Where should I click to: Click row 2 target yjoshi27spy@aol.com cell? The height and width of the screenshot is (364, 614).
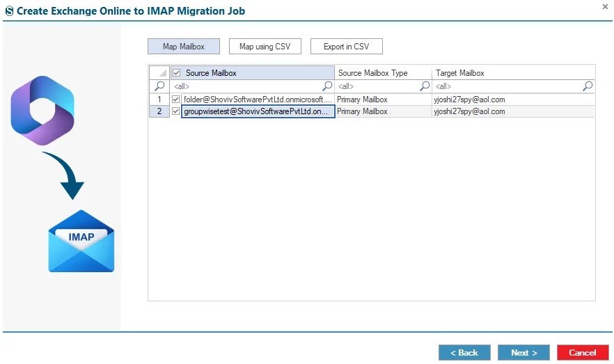pyautogui.click(x=513, y=111)
